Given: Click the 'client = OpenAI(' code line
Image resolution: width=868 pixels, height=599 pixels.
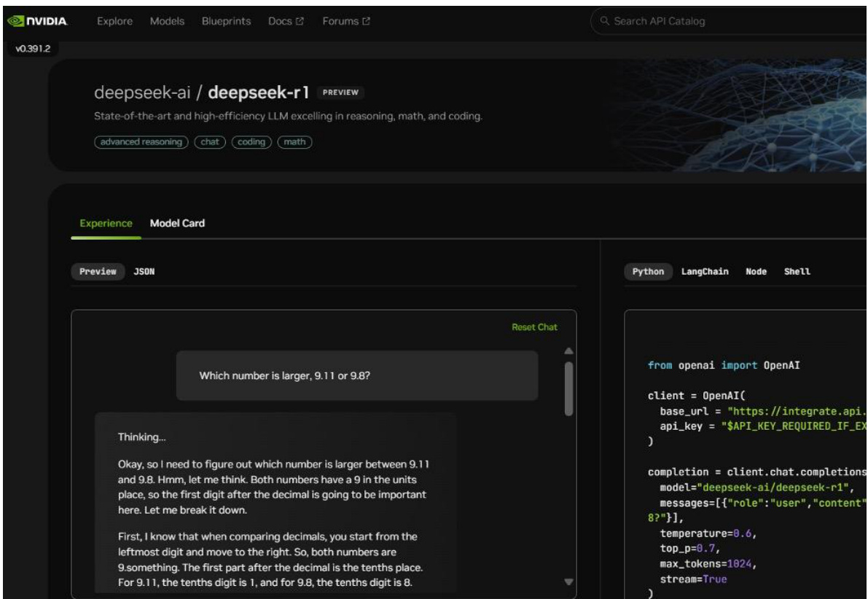Looking at the screenshot, I should 697,396.
